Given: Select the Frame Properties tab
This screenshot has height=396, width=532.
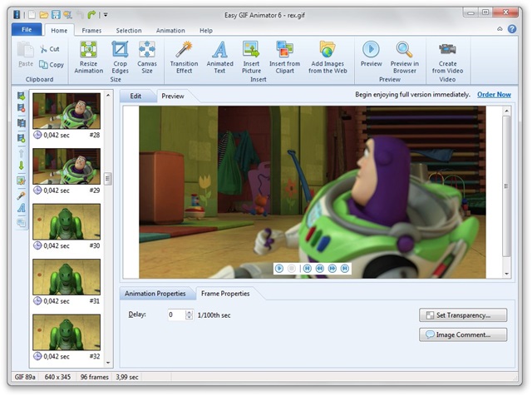Looking at the screenshot, I should 225,294.
